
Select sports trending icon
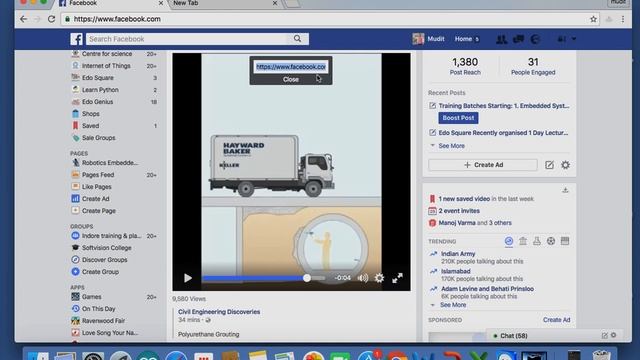551,241
